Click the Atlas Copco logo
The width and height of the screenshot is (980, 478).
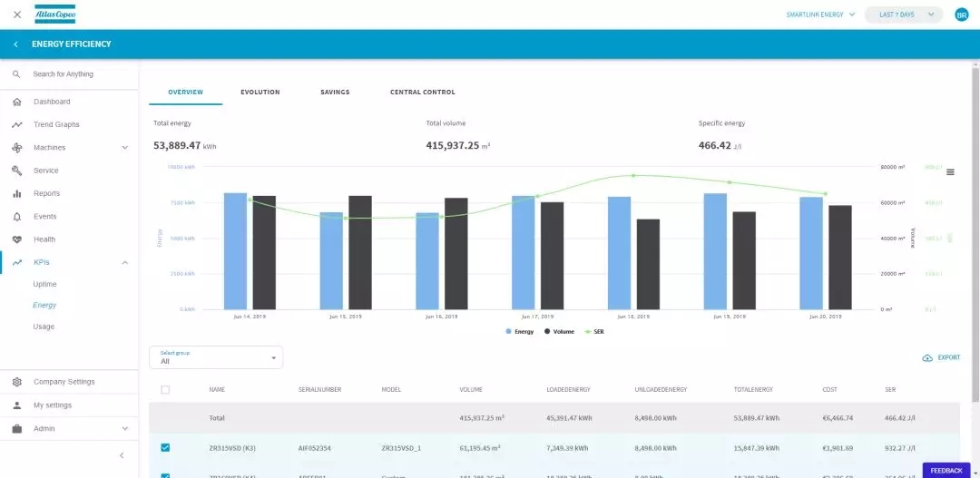55,15
